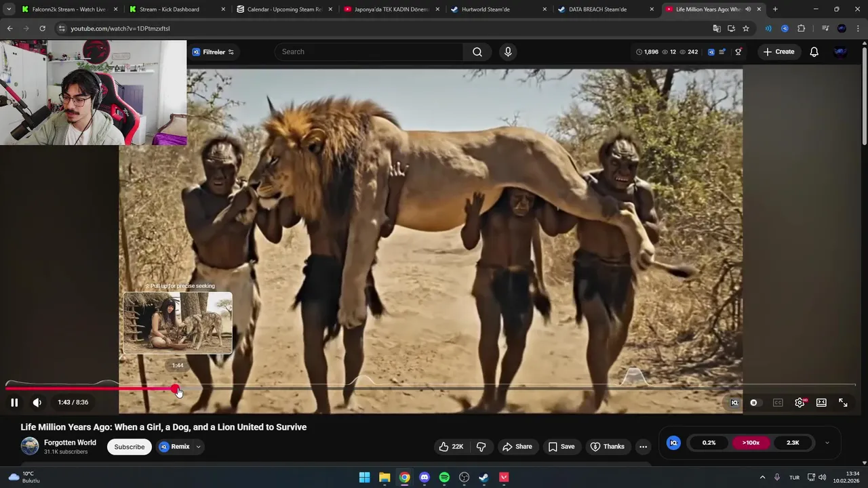868x488 pixels.
Task: Open the browser extensions puzzle icon
Action: click(x=802, y=28)
